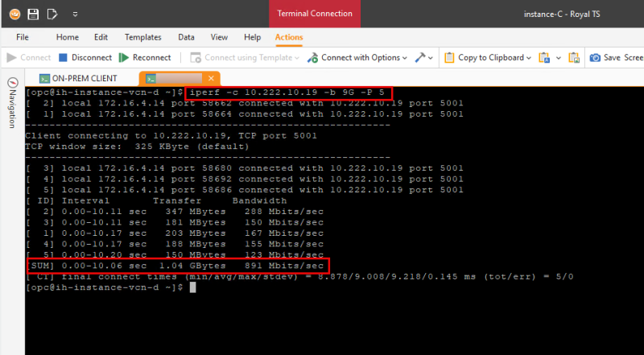Viewport: 644px width, 355px height.
Task: Click the Royal TS crown app icon
Action: [13, 14]
